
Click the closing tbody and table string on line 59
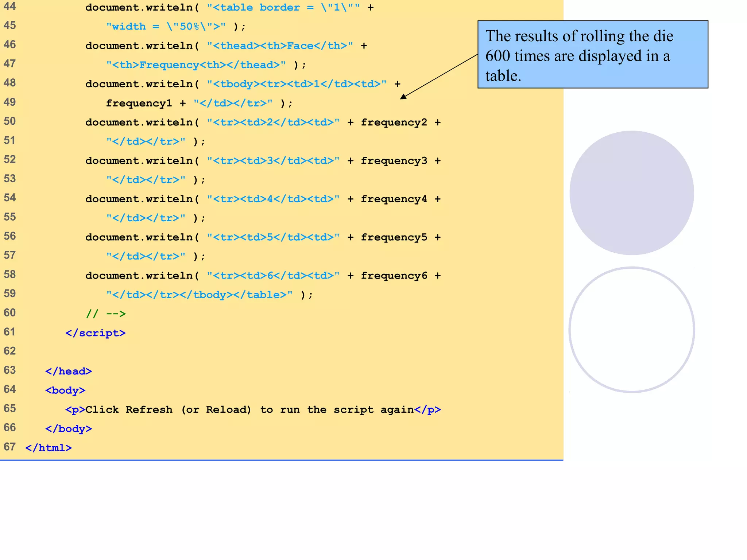pyautogui.click(x=199, y=295)
